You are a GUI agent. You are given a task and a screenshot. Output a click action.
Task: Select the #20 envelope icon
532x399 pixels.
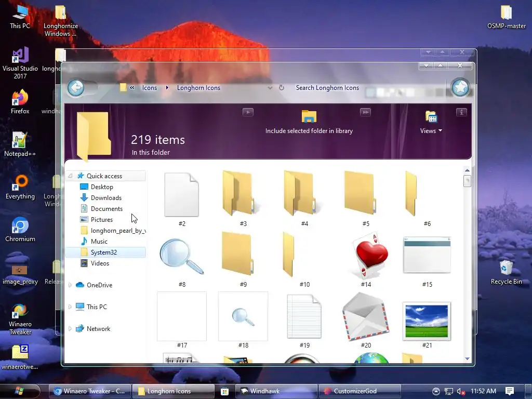click(366, 317)
